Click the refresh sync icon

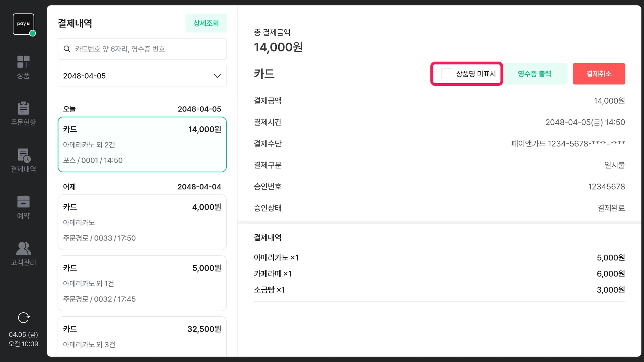(24, 318)
